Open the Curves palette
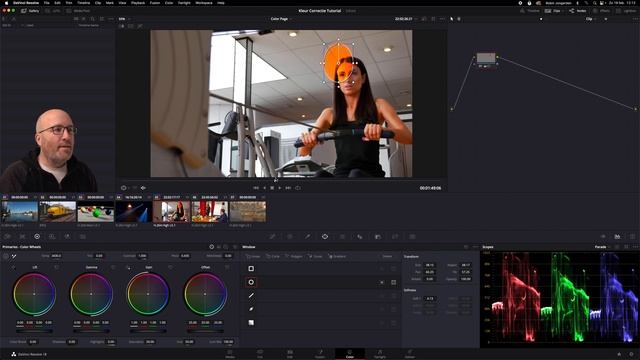 (272, 236)
